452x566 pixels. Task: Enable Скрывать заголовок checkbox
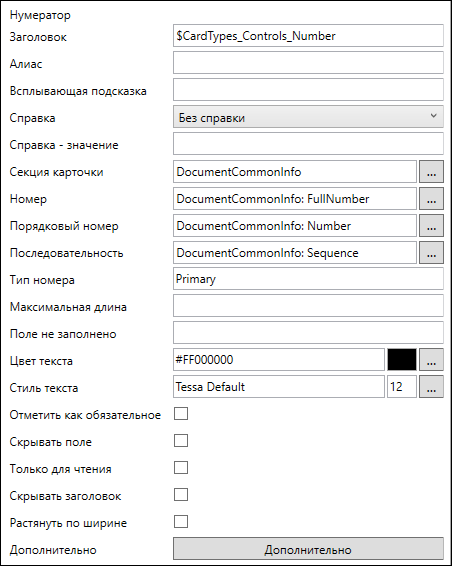point(181,495)
